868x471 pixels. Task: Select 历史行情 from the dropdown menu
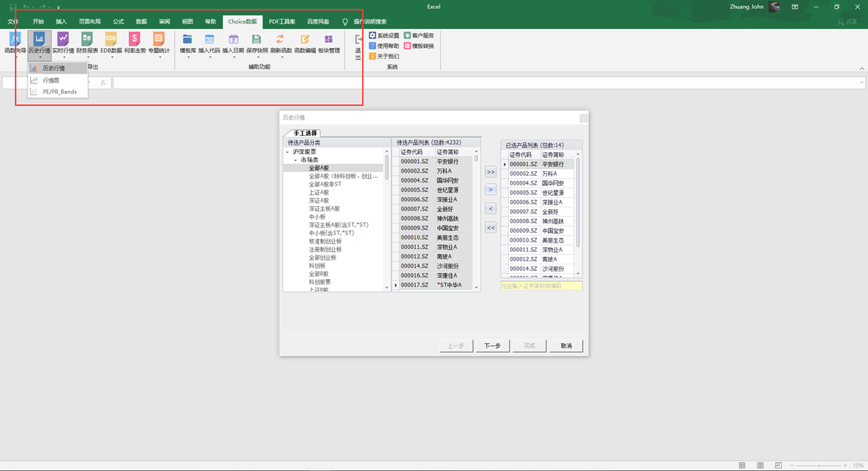[58, 68]
